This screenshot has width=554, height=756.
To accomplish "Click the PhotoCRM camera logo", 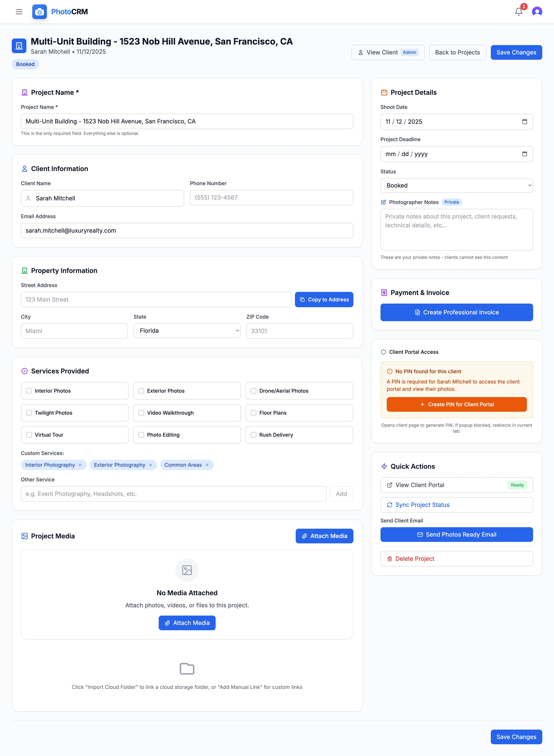I will coord(40,12).
